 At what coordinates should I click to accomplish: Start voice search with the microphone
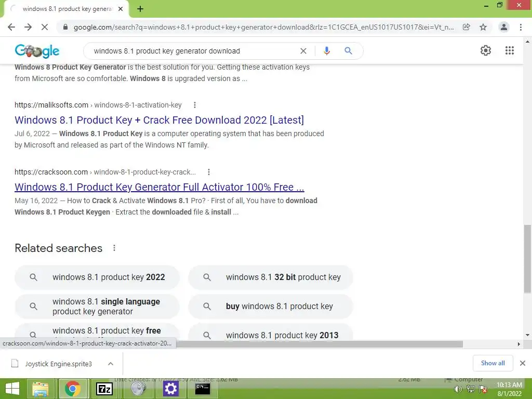tap(326, 51)
